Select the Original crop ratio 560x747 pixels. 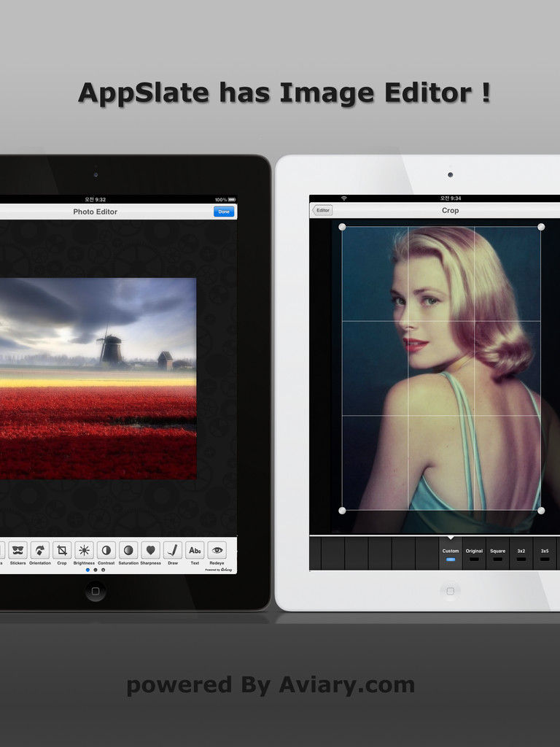point(474,554)
